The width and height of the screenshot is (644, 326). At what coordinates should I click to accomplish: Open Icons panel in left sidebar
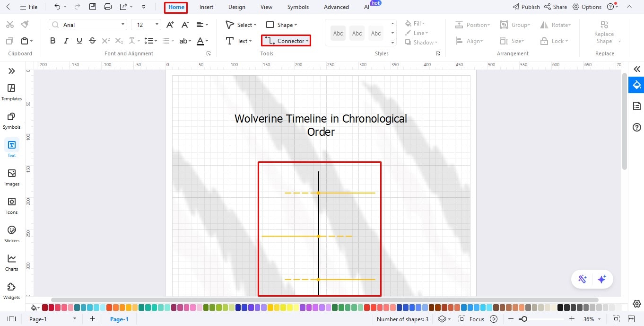pos(12,206)
